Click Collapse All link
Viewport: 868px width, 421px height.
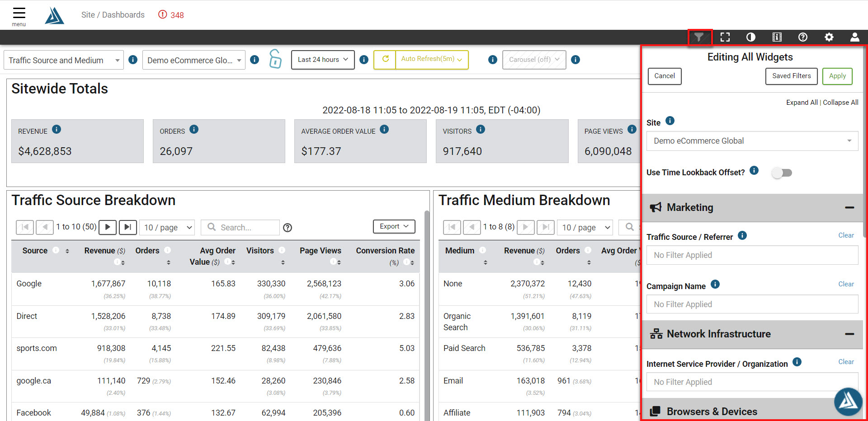840,103
